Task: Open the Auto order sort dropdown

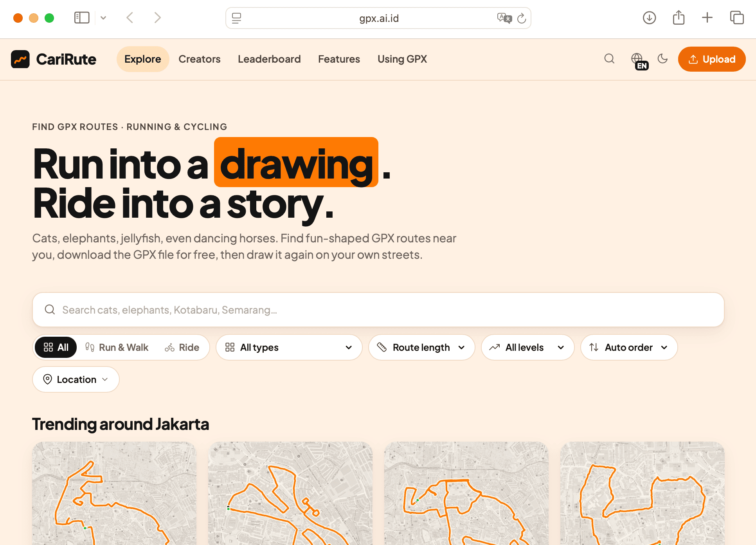Action: (x=629, y=347)
